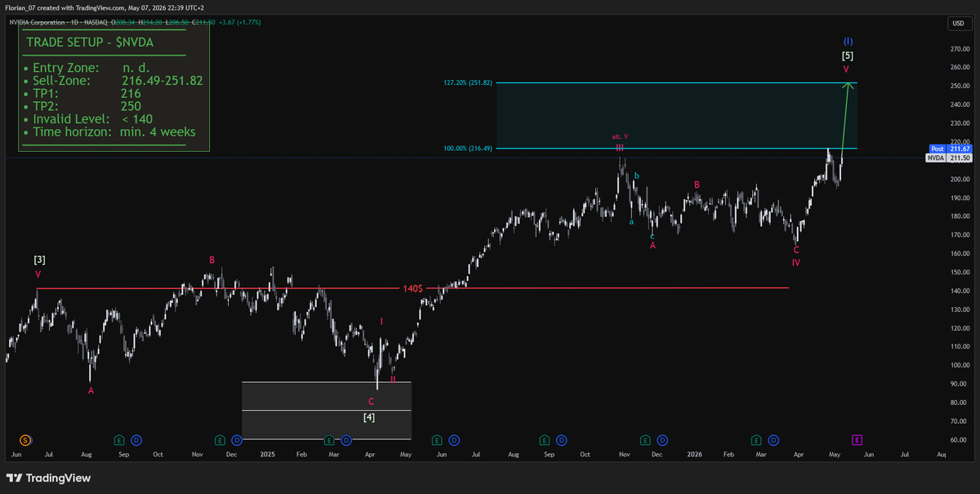Open the February 2025 earnings marker
Image resolution: width=980 pixels, height=494 pixels.
coord(329,439)
